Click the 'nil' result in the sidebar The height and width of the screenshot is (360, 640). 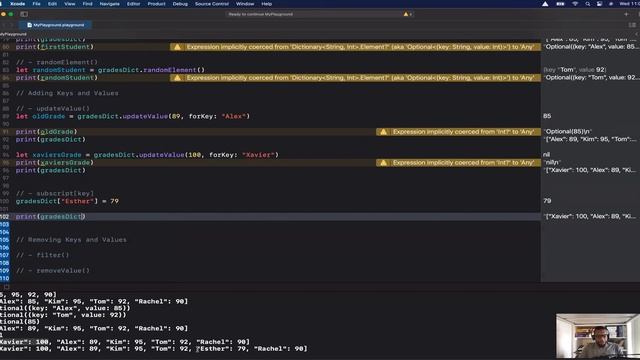coord(547,155)
